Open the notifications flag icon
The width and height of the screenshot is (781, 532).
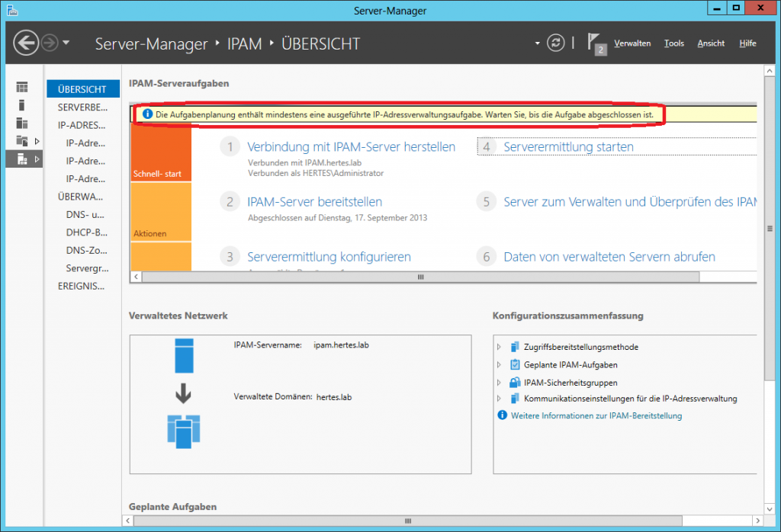595,42
